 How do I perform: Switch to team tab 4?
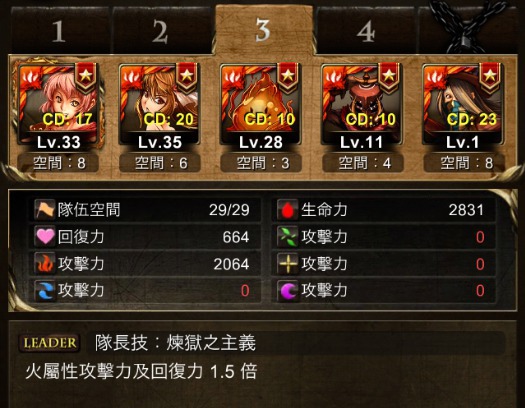coord(366,31)
